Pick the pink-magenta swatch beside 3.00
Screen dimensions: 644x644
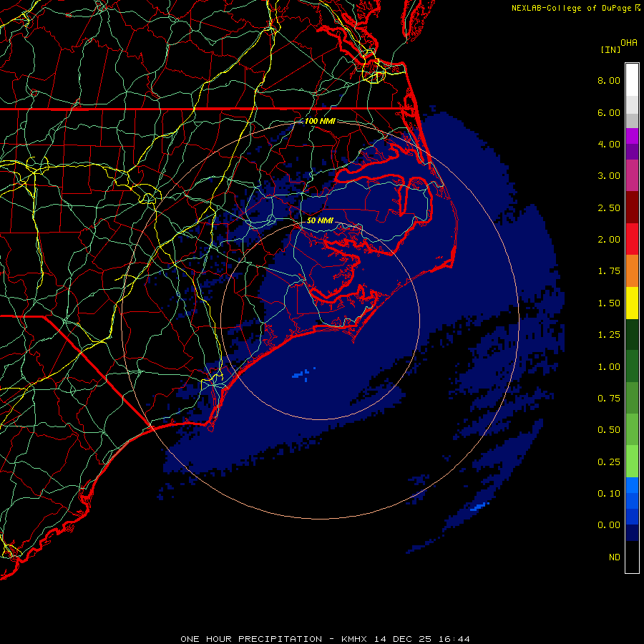click(x=632, y=175)
